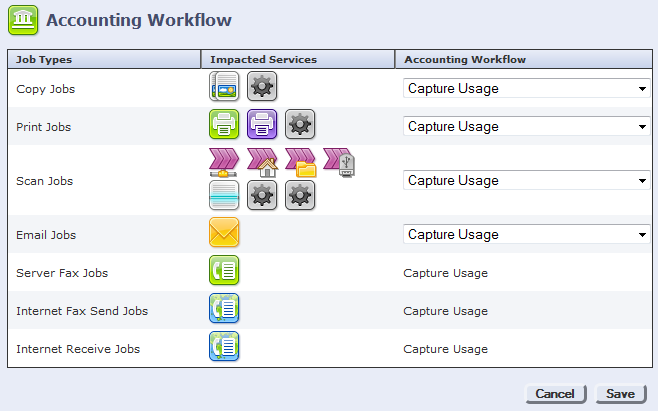Click the gear icon in Copy Jobs row

tap(262, 87)
